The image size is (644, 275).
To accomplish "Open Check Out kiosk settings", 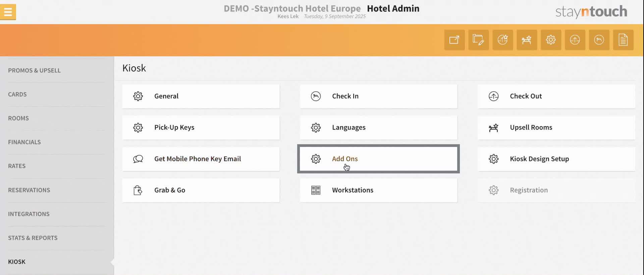I will click(x=556, y=96).
